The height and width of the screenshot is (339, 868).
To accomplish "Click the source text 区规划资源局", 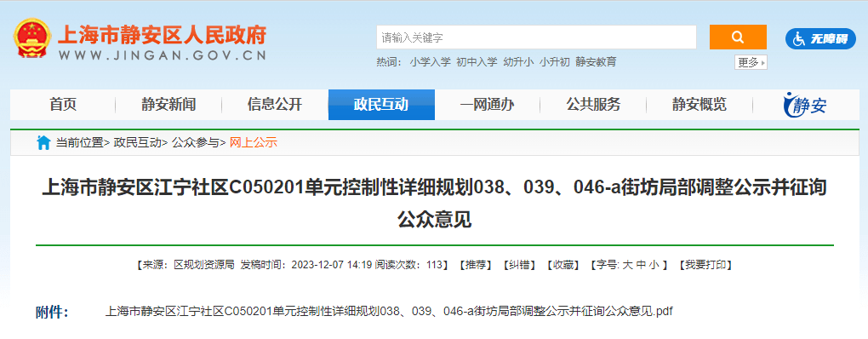I will (x=204, y=265).
